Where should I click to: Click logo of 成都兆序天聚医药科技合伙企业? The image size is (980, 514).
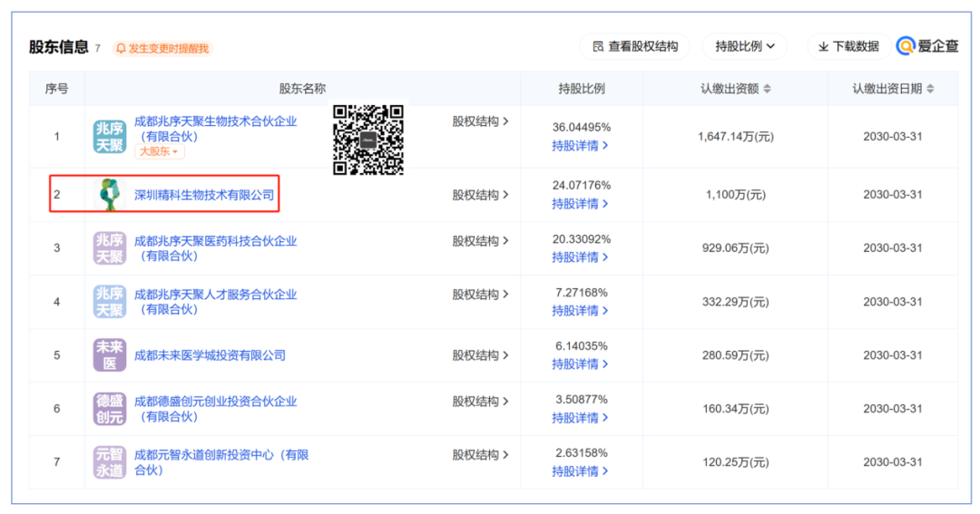110,248
